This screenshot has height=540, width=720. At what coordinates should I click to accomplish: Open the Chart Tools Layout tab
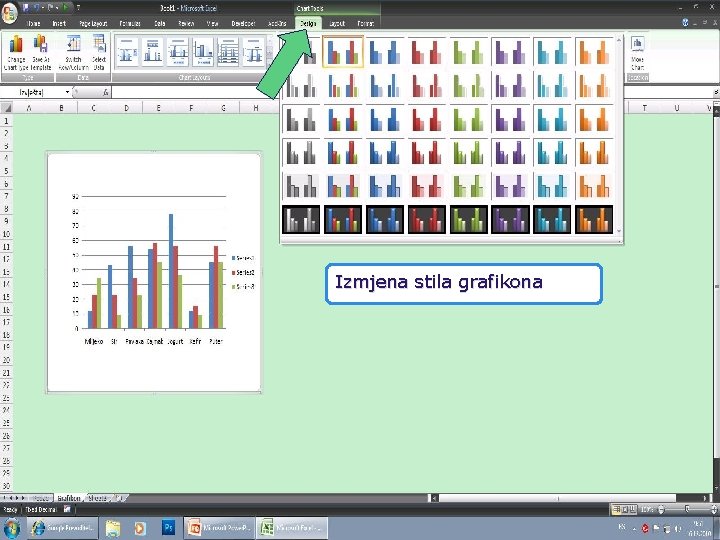[337, 23]
